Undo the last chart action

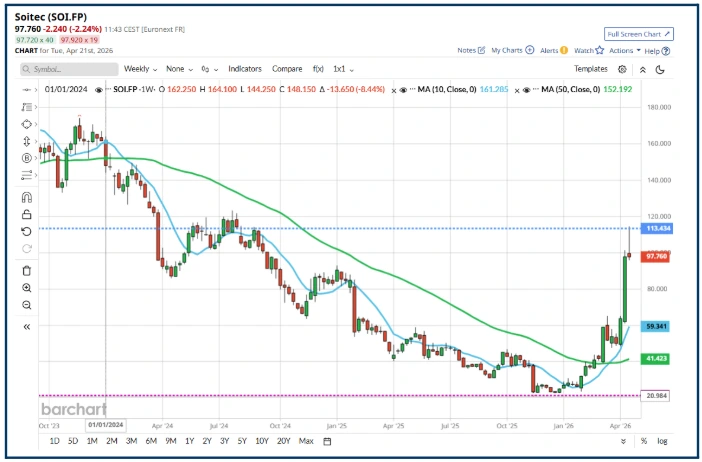(x=27, y=231)
